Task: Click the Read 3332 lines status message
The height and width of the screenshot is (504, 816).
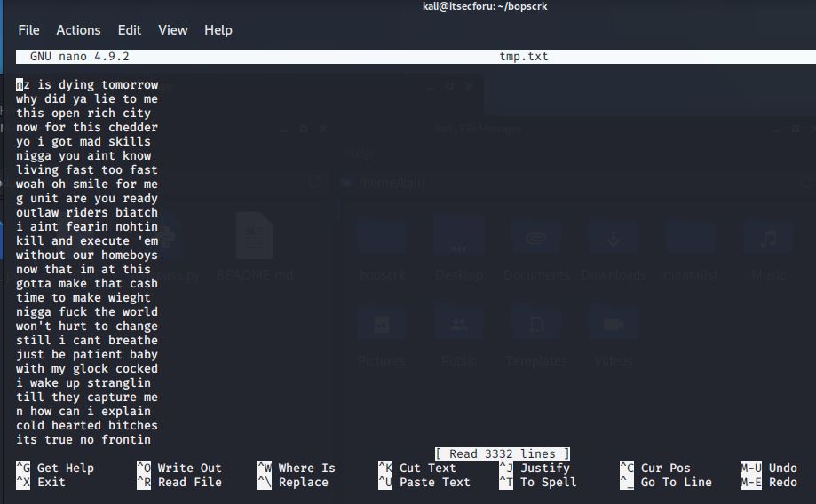Action: [x=503, y=454]
